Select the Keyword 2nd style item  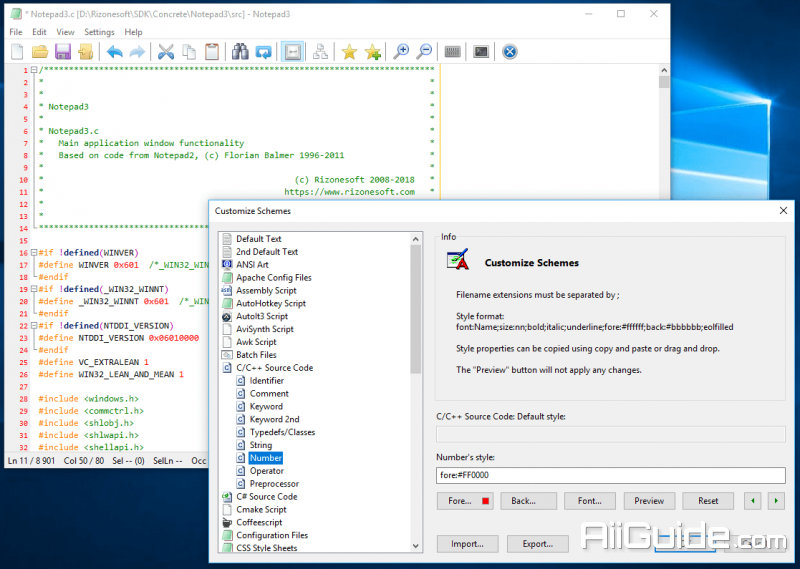[x=274, y=419]
